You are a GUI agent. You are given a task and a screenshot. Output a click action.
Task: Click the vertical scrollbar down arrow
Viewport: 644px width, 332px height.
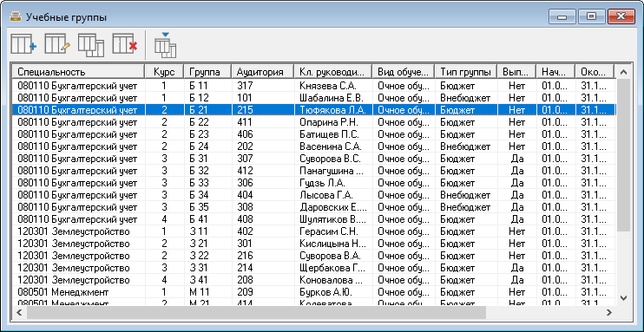click(623, 297)
